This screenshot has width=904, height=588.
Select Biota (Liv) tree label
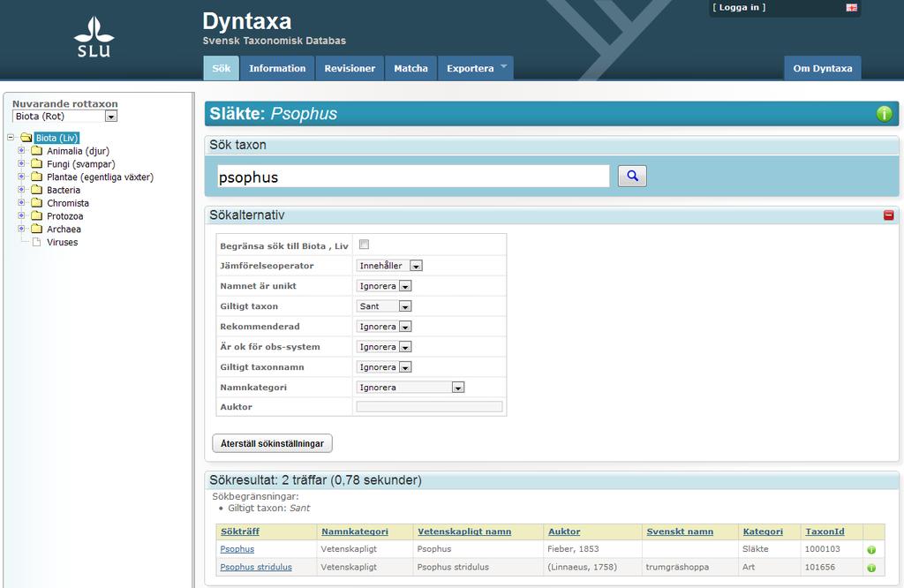(56, 138)
